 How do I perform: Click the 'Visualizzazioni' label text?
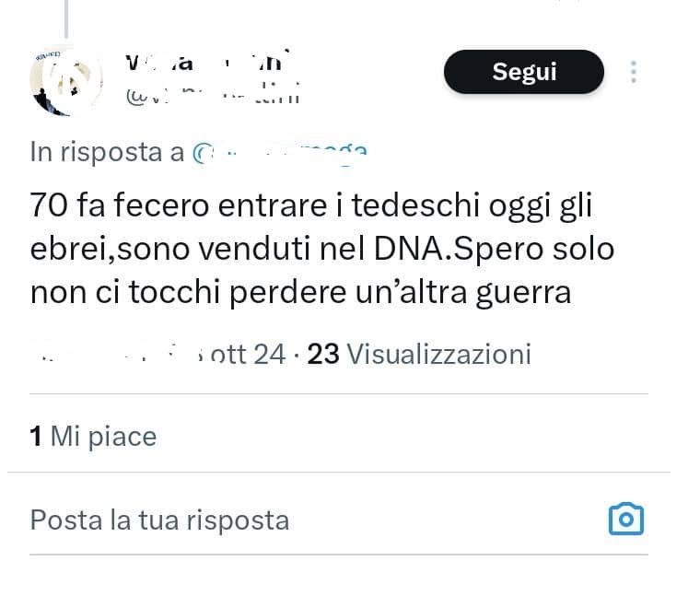pyautogui.click(x=438, y=355)
